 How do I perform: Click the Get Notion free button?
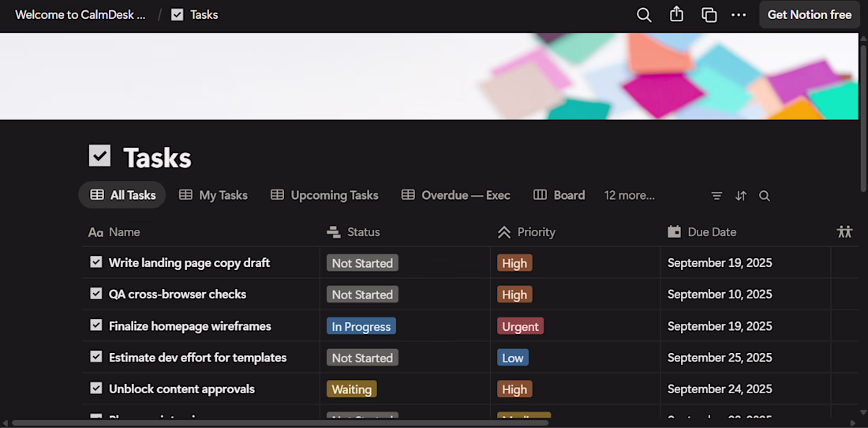coord(809,15)
